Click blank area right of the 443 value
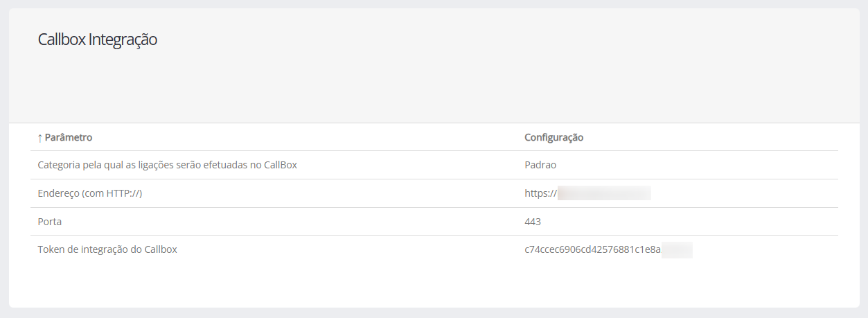This screenshot has height=318, width=868. tap(693, 222)
